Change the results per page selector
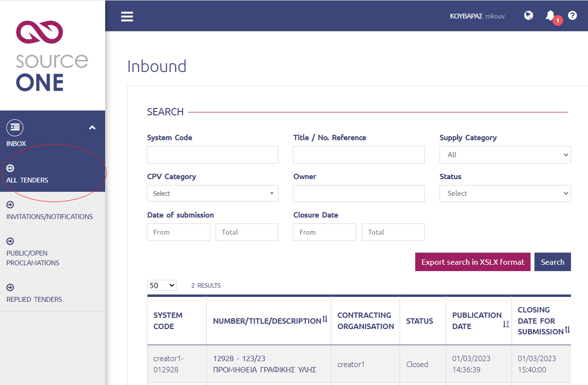Screen dimensions: 588x385 coord(162,285)
